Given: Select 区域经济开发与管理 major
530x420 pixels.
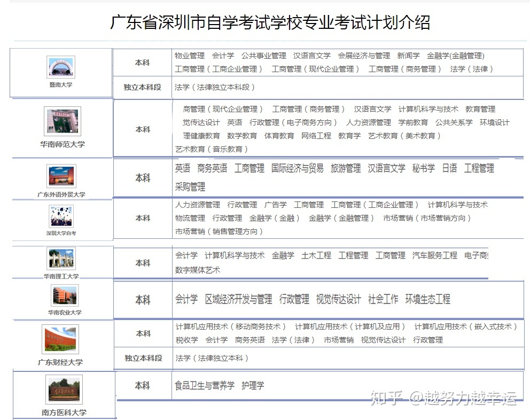Looking at the screenshot, I should (239, 299).
